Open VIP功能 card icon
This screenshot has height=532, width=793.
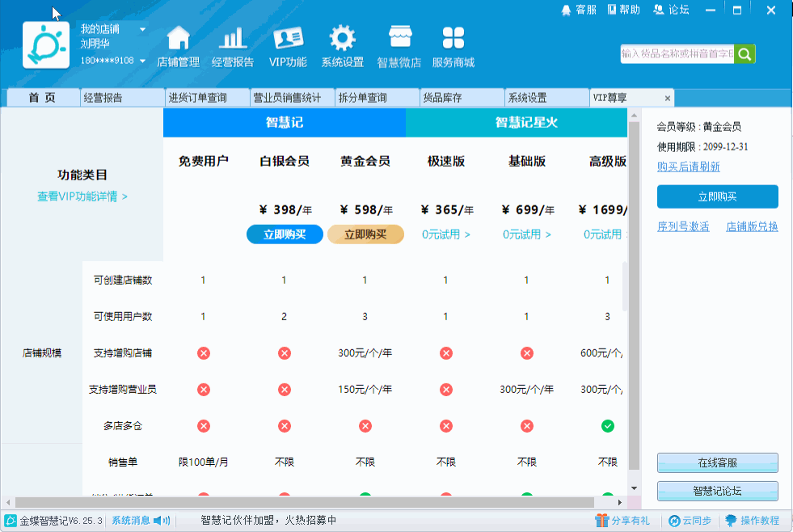pyautogui.click(x=288, y=47)
